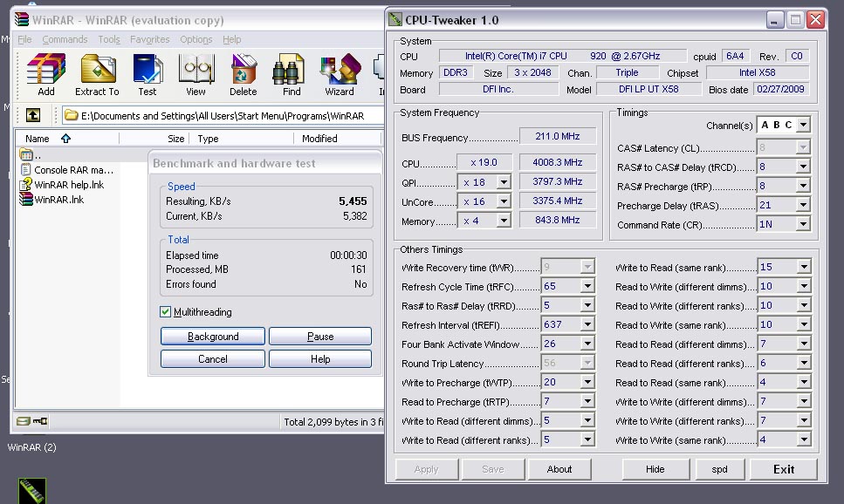The height and width of the screenshot is (504, 844).
Task: Open the Memory multiplier dropdown
Action: click(504, 221)
